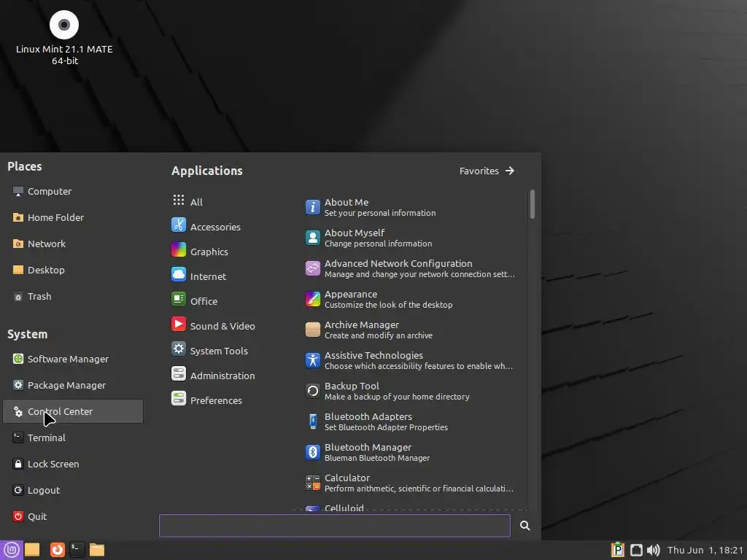Open the clipboard tray icon

click(617, 550)
